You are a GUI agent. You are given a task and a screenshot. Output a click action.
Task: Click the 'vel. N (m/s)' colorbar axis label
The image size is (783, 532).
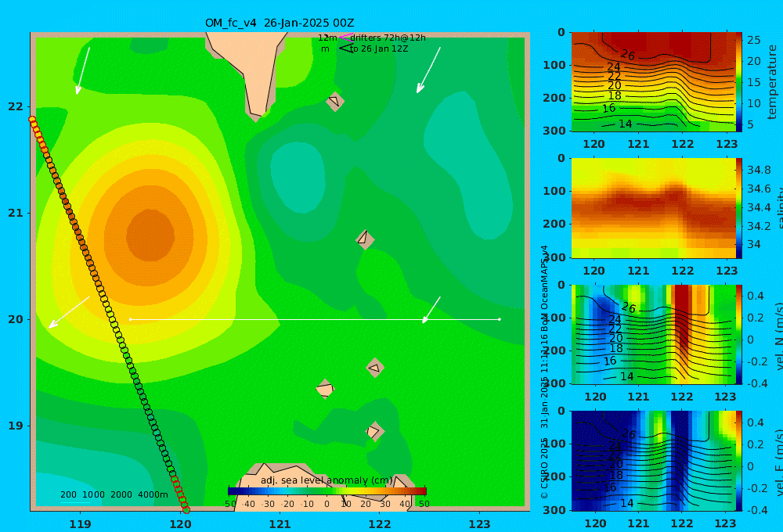778,336
